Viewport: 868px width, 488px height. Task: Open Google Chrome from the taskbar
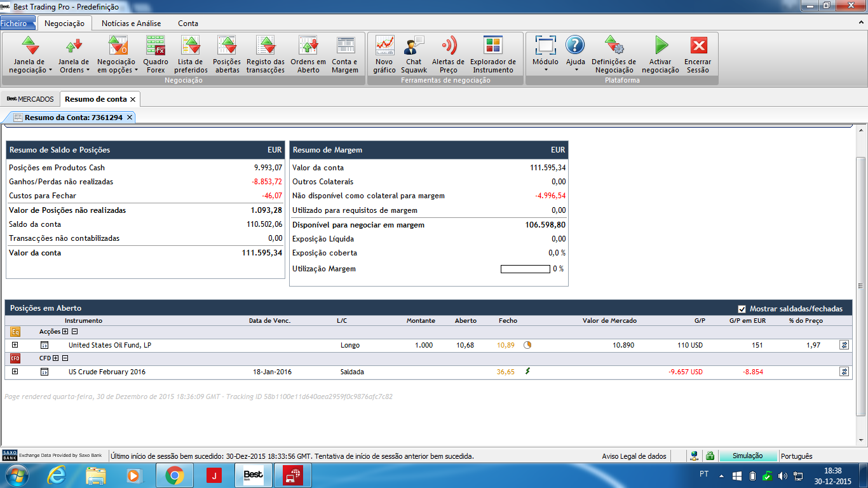click(x=175, y=475)
